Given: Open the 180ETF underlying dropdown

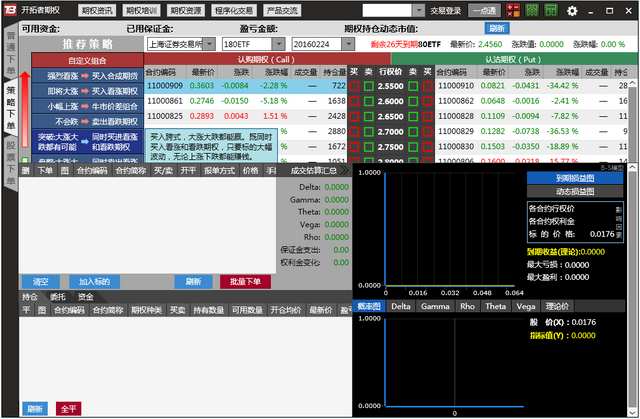Looking at the screenshot, I should (279, 44).
